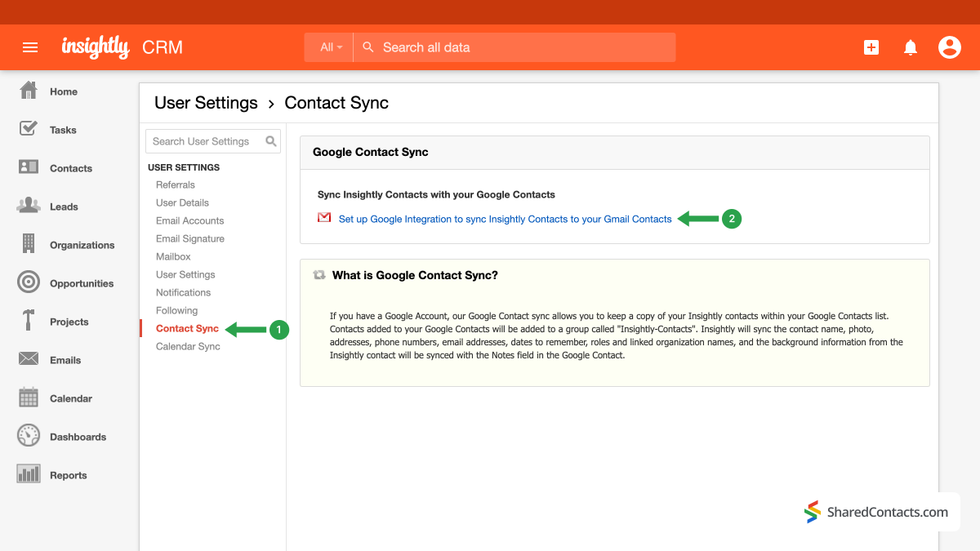Click the USER SETTINGS section heading
Image resolution: width=980 pixels, height=551 pixels.
click(184, 167)
